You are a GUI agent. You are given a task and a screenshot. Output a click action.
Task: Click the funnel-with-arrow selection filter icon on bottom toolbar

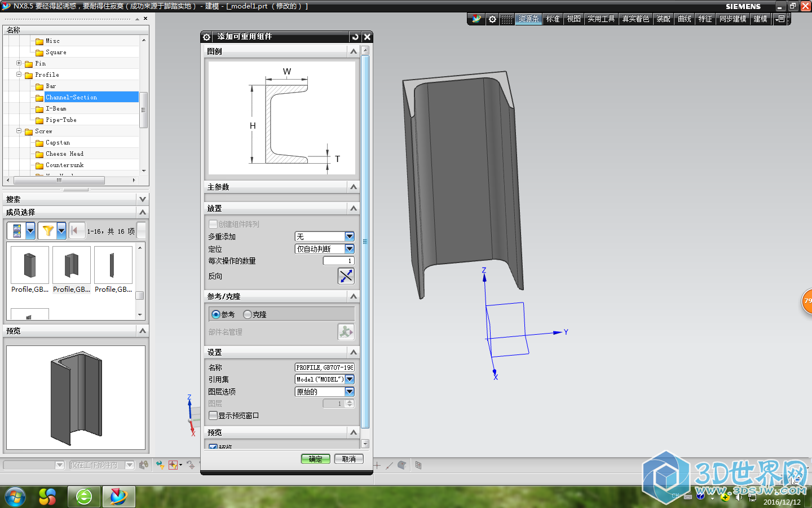(x=160, y=465)
